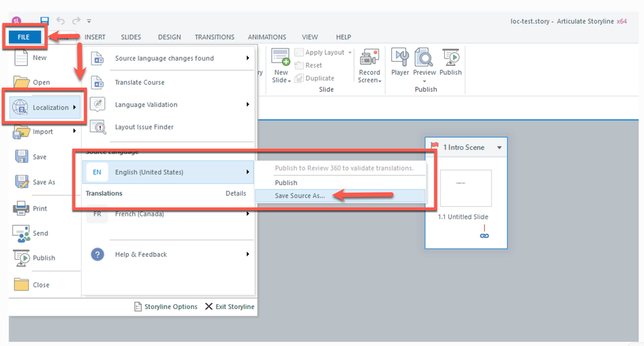Switch to the TRANSITIONS ribbon tab
Viewport: 644px width, 346px height.
(215, 37)
